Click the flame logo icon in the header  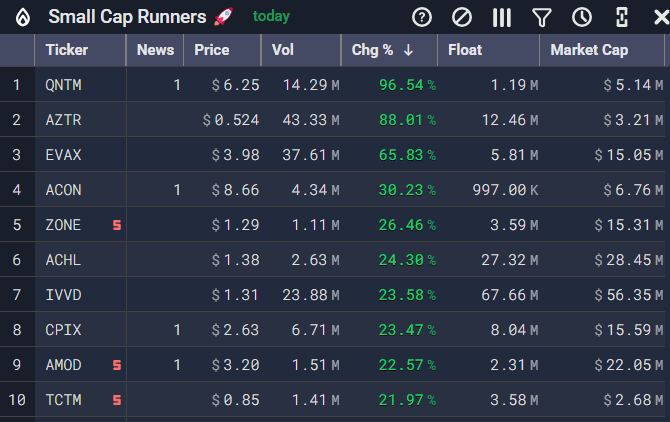coord(23,18)
